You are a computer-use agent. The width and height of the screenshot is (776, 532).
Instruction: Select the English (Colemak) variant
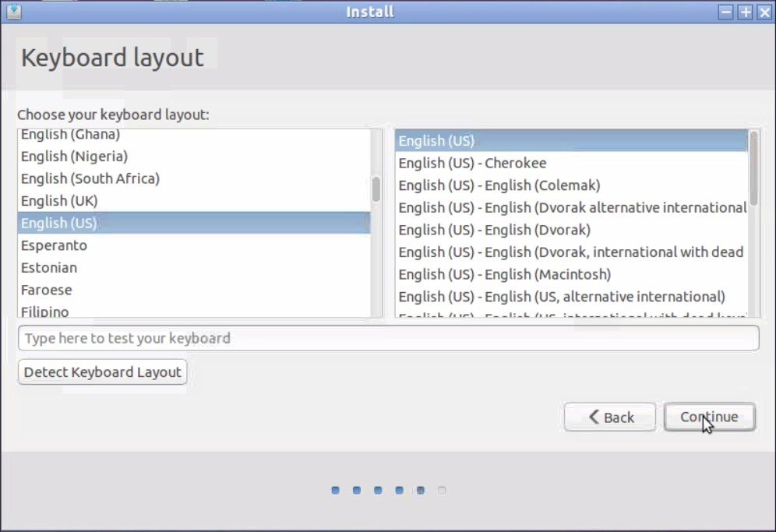pyautogui.click(x=572, y=185)
